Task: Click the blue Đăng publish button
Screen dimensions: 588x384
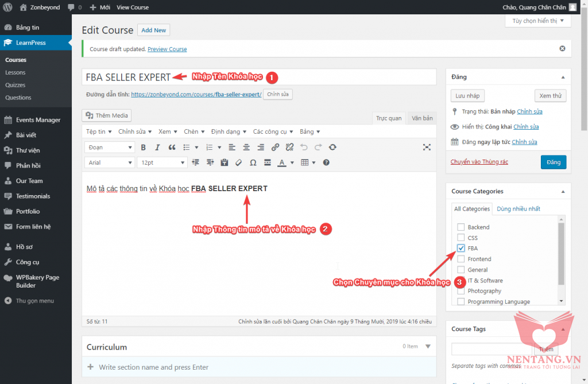Action: click(553, 162)
